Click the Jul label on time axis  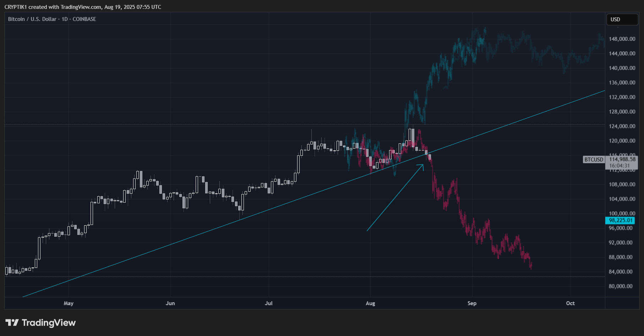click(x=269, y=303)
